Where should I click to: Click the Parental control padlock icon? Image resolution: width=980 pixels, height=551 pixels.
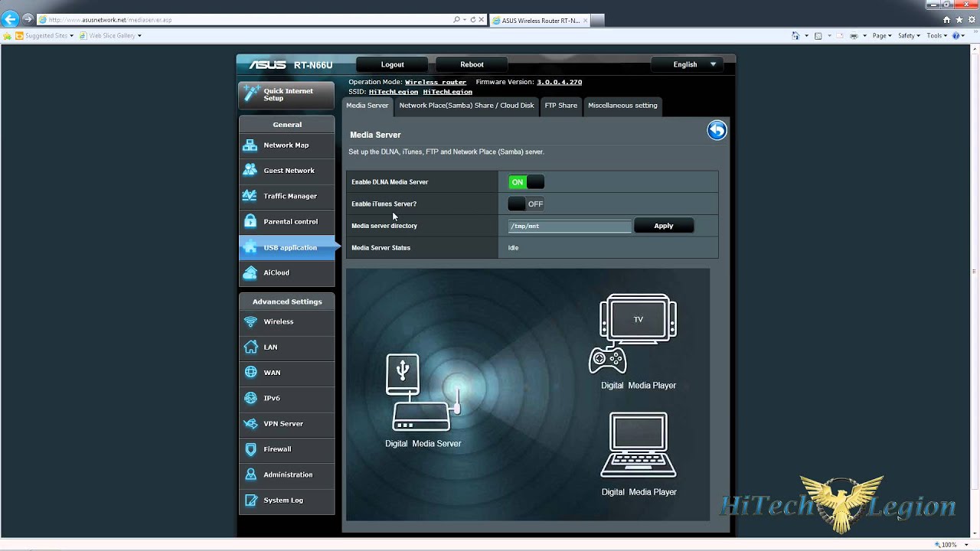click(250, 221)
